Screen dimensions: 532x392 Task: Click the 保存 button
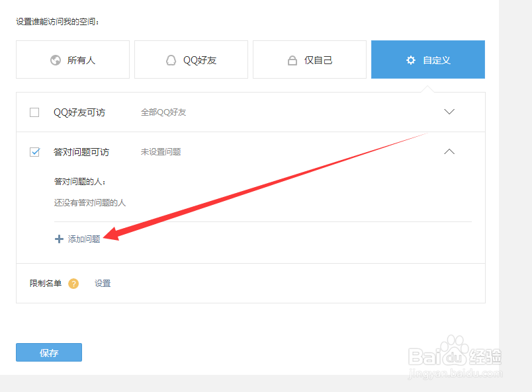pos(49,352)
